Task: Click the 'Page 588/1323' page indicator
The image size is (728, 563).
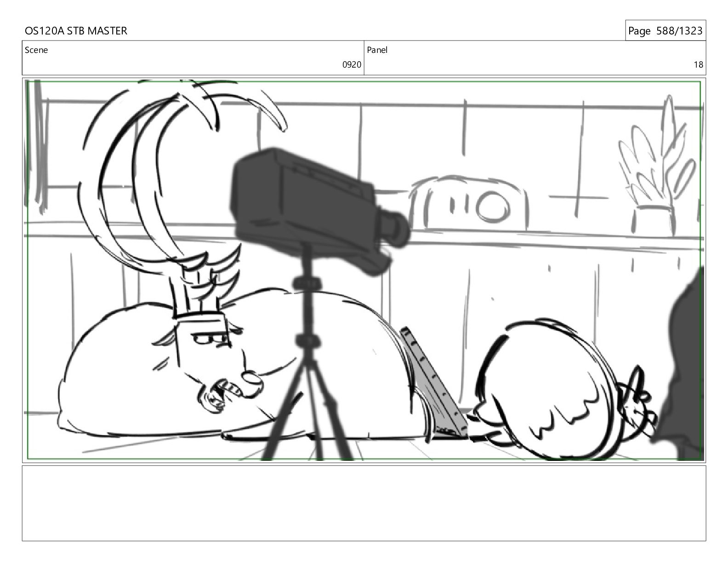Action: [x=665, y=31]
